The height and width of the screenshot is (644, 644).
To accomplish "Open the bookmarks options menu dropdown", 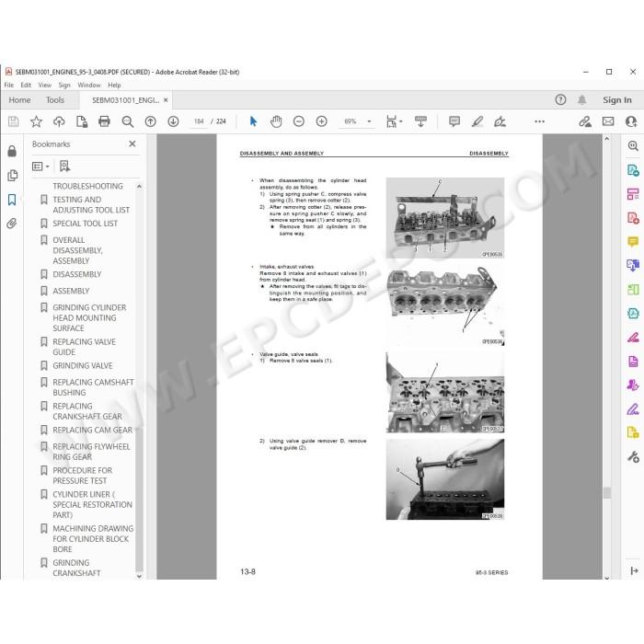I will tap(40, 167).
